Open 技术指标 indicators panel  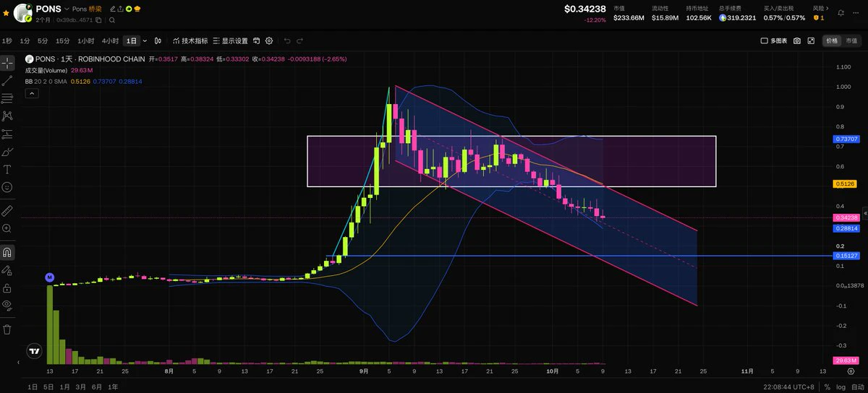point(190,41)
